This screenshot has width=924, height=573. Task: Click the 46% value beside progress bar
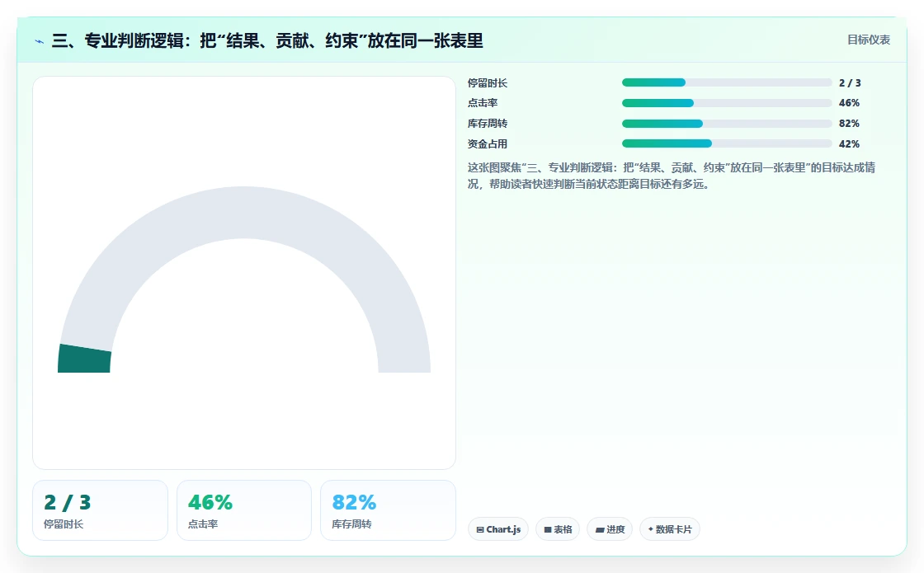point(849,103)
